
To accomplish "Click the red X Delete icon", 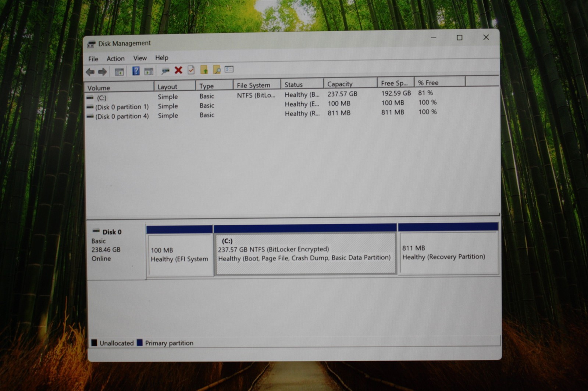I will [x=178, y=70].
